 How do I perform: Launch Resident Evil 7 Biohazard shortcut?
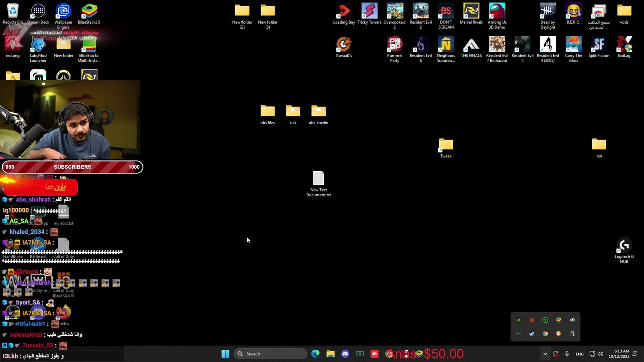click(x=497, y=50)
